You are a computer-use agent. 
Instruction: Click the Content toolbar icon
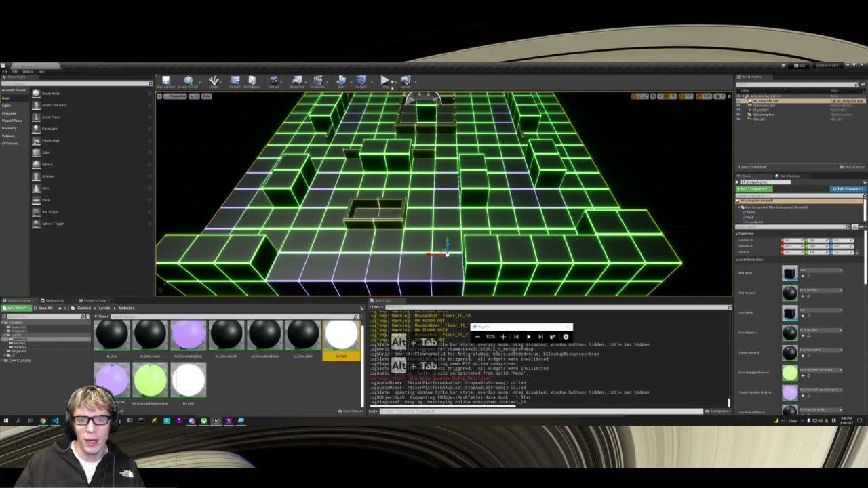coord(235,81)
